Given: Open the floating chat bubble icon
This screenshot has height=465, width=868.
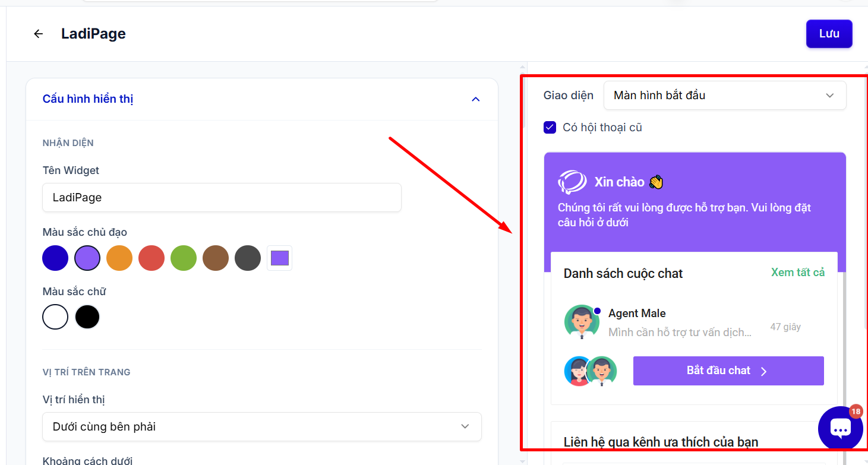Looking at the screenshot, I should (840, 428).
